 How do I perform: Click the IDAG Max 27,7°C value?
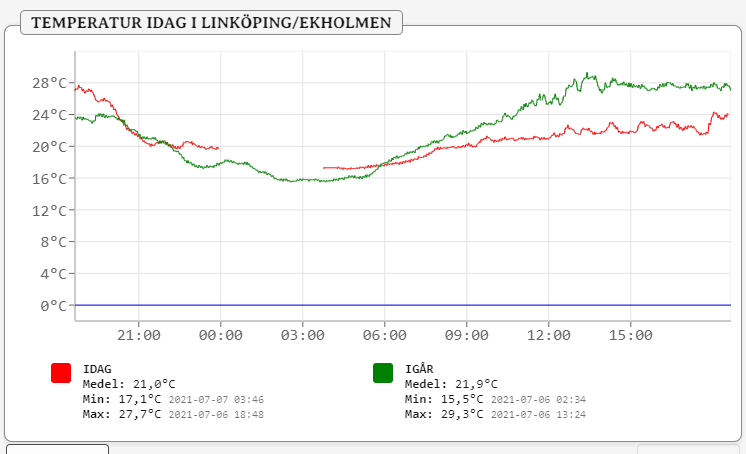pyautogui.click(x=141, y=414)
